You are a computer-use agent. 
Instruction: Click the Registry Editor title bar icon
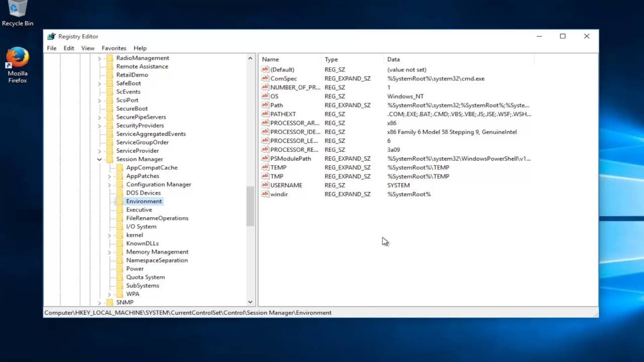point(51,36)
